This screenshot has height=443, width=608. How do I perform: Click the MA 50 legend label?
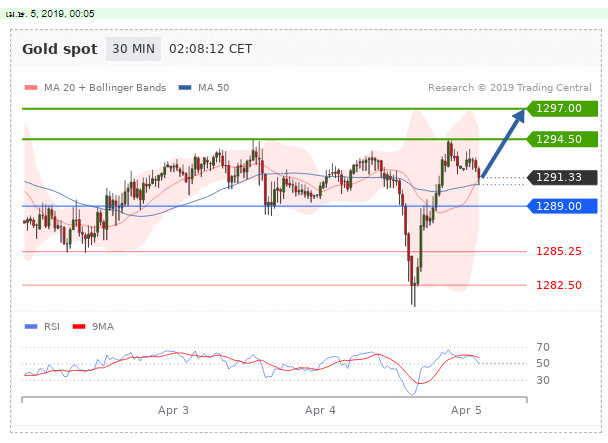tap(213, 88)
